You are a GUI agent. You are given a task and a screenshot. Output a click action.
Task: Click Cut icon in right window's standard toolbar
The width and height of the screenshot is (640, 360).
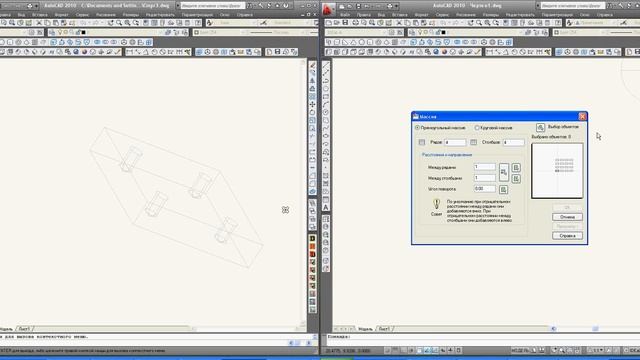click(x=399, y=23)
